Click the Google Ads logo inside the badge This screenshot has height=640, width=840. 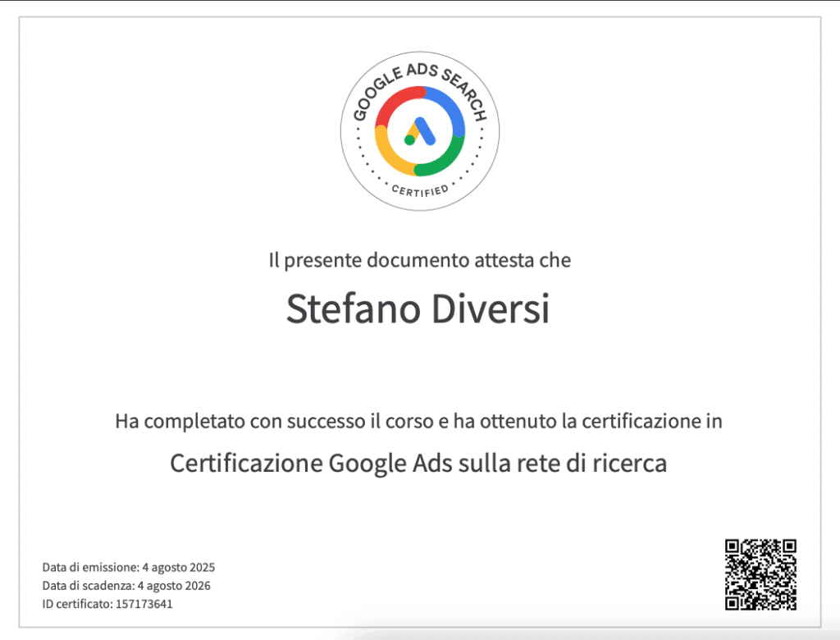[420, 131]
